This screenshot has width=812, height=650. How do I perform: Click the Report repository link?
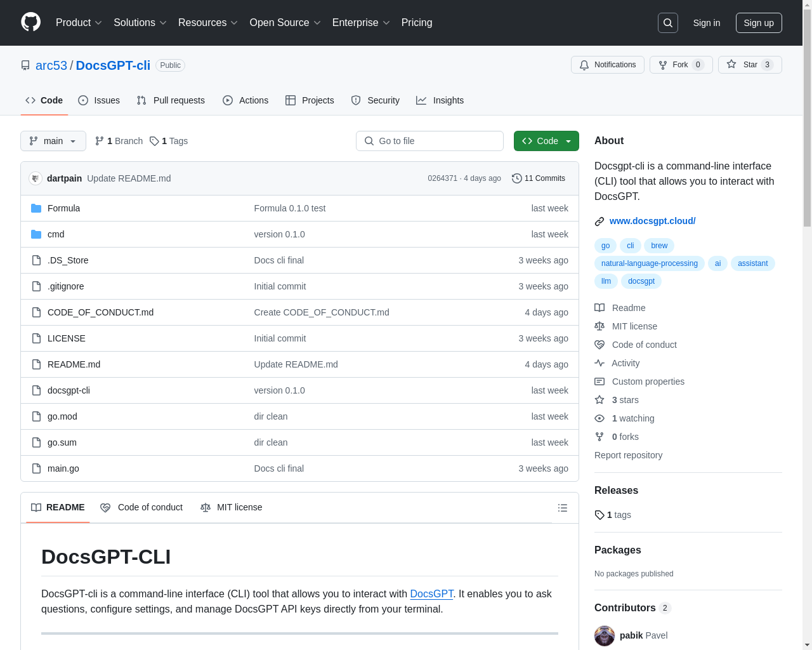629,455
